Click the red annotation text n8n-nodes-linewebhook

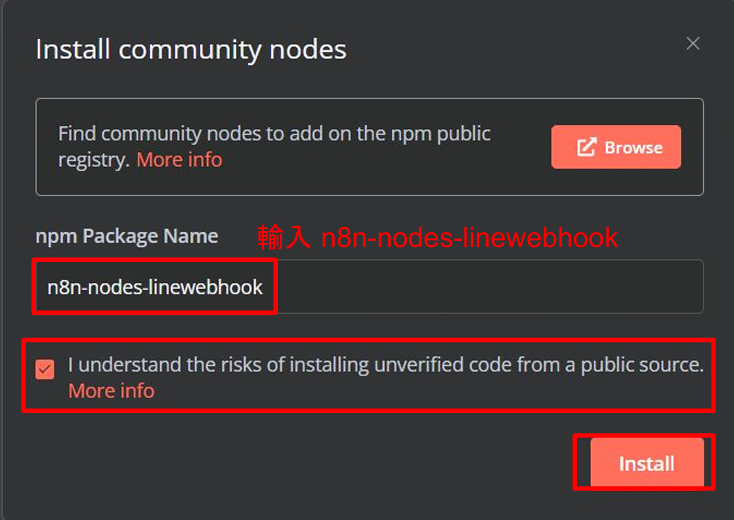pos(470,238)
